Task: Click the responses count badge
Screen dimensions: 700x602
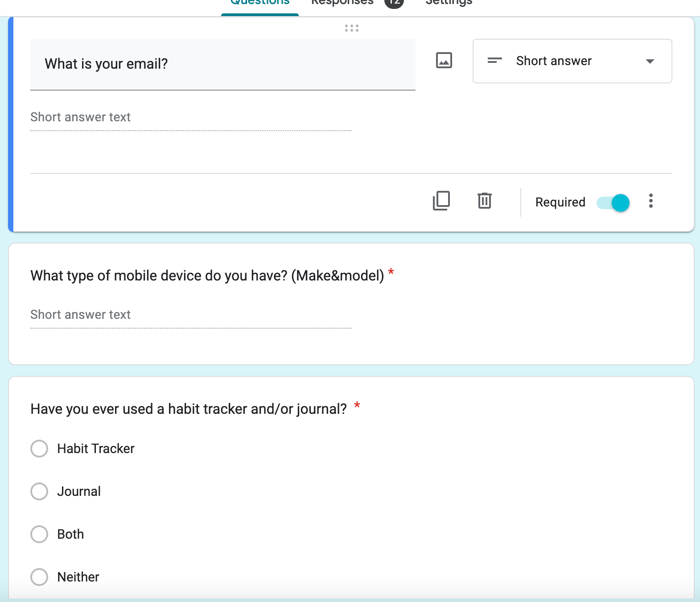Action: click(394, 4)
